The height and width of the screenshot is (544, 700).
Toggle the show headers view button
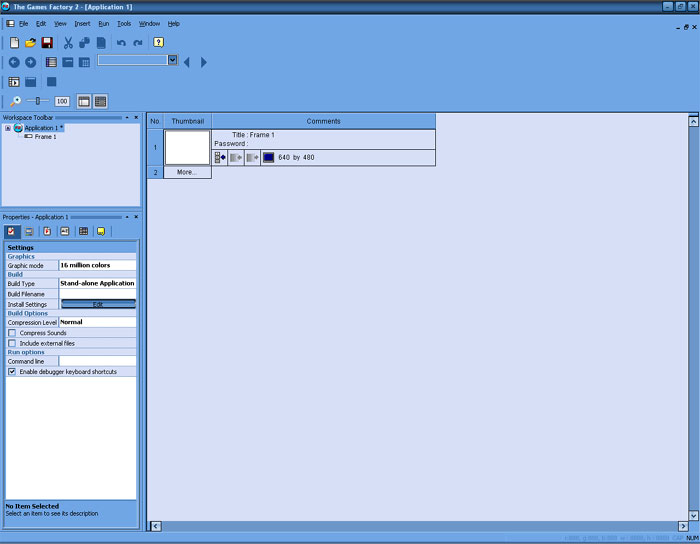coord(83,101)
